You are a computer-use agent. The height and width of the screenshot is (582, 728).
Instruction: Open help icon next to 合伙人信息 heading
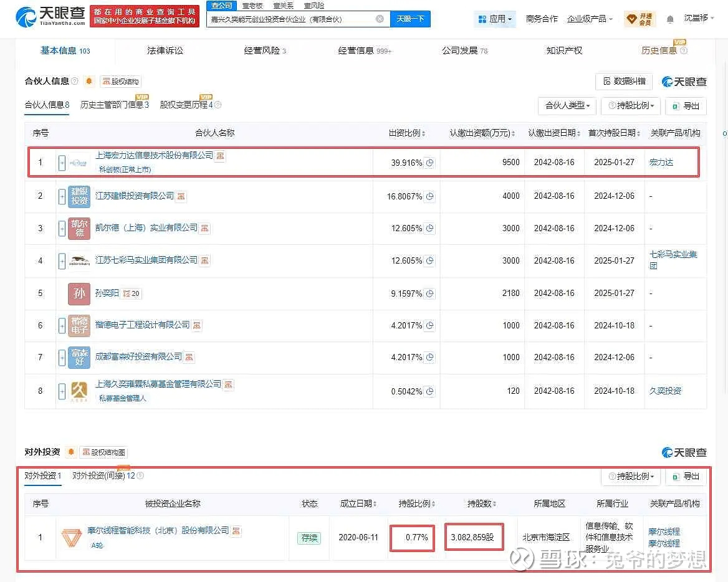pyautogui.click(x=74, y=81)
